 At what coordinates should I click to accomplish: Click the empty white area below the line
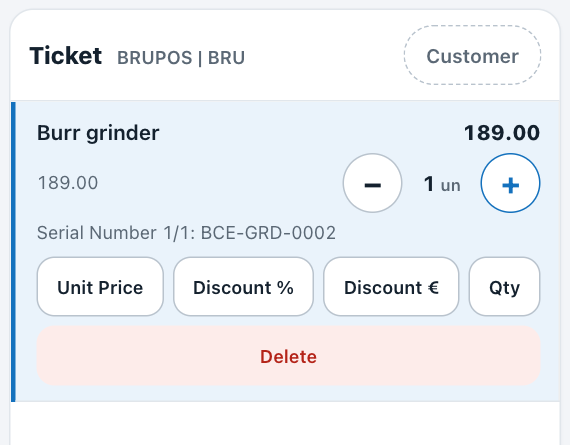[x=285, y=424]
